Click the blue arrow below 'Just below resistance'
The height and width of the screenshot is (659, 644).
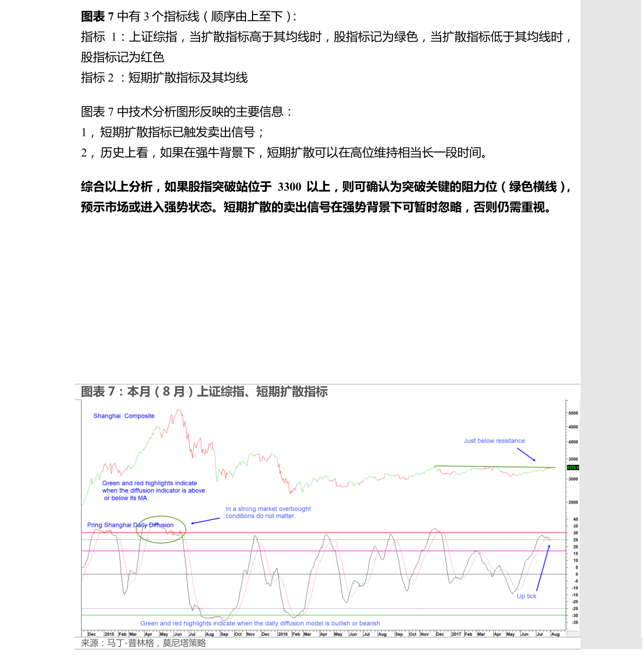526,454
